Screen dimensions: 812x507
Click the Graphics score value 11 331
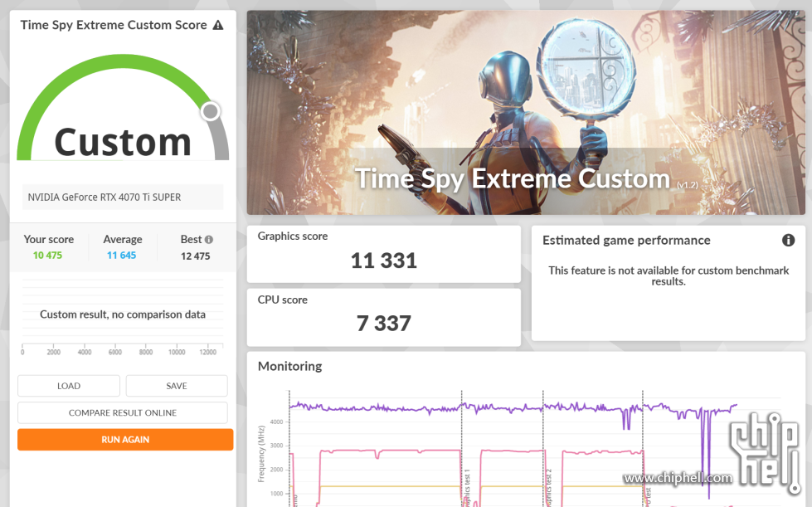click(x=384, y=261)
